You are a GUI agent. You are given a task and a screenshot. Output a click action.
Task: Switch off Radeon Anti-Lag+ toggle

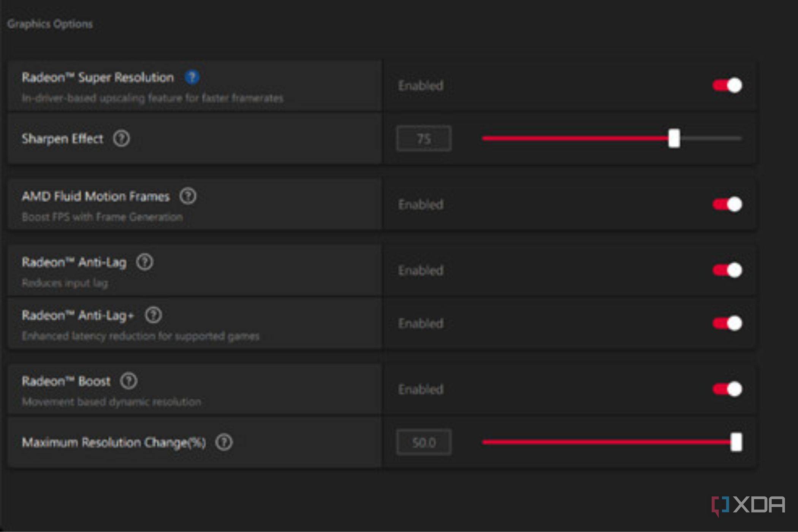pos(727,323)
